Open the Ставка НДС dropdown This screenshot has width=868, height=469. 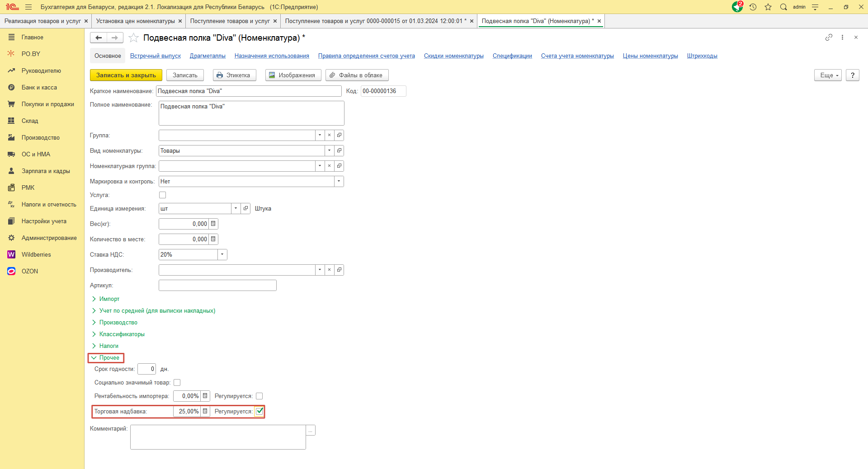click(x=222, y=255)
